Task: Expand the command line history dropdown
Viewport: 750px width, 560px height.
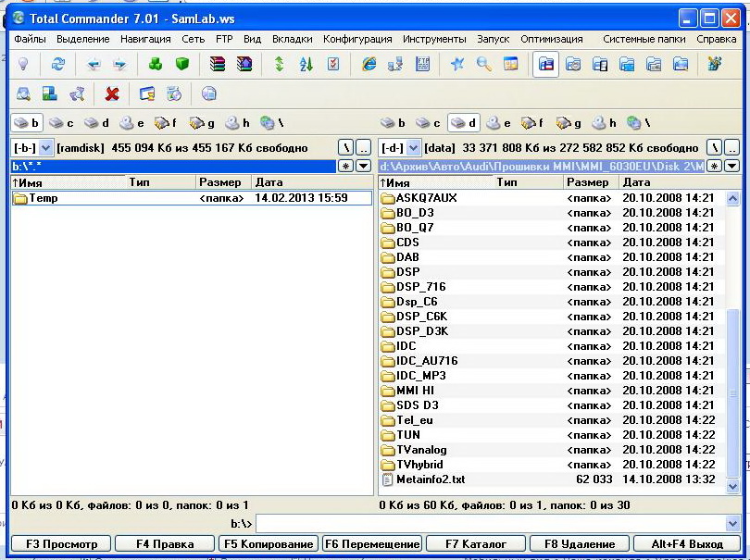Action: point(732,524)
